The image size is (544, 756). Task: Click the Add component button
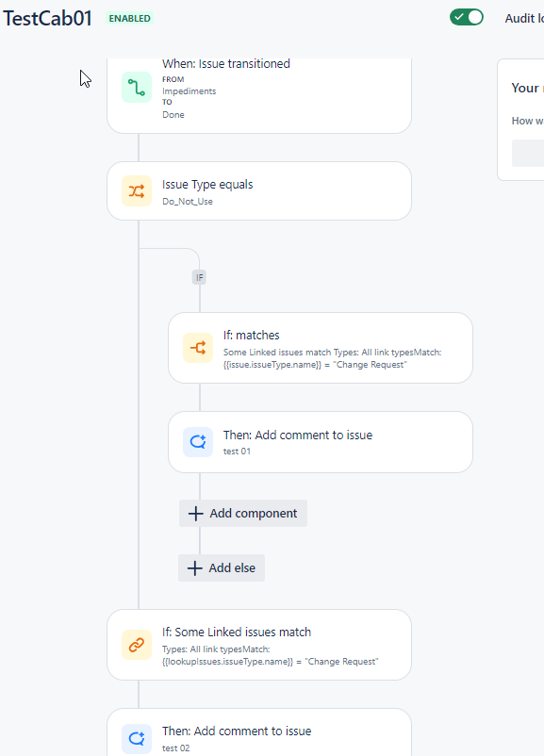pos(243,514)
